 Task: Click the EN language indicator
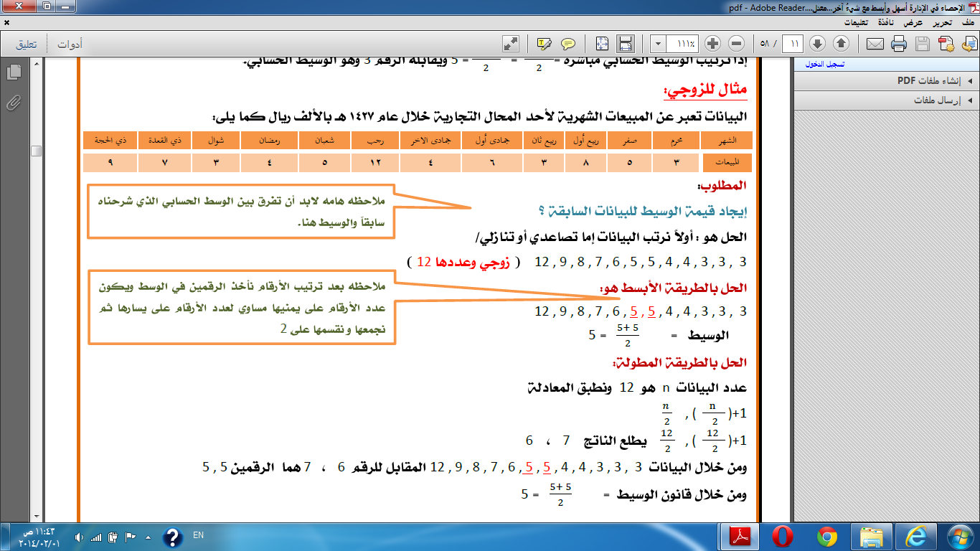[x=198, y=535]
